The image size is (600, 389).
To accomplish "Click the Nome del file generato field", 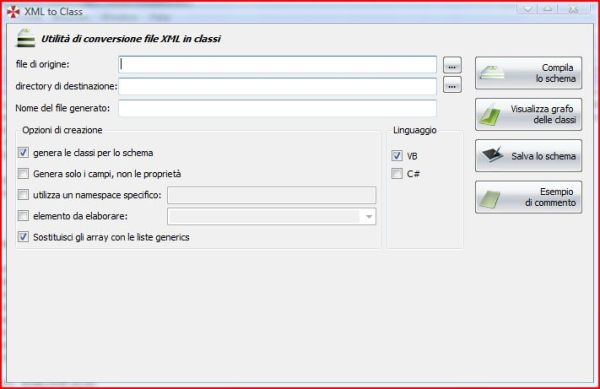I will (x=277, y=108).
